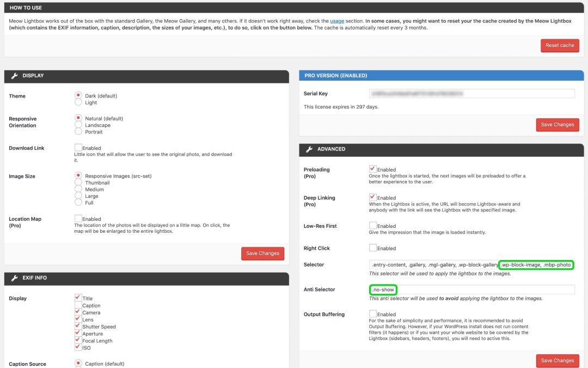Click the wrench icon in Advanced header
This screenshot has width=588, height=368.
(309, 149)
